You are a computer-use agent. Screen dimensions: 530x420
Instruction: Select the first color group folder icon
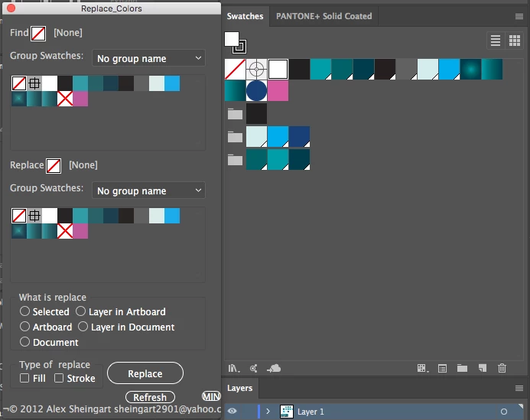click(235, 114)
